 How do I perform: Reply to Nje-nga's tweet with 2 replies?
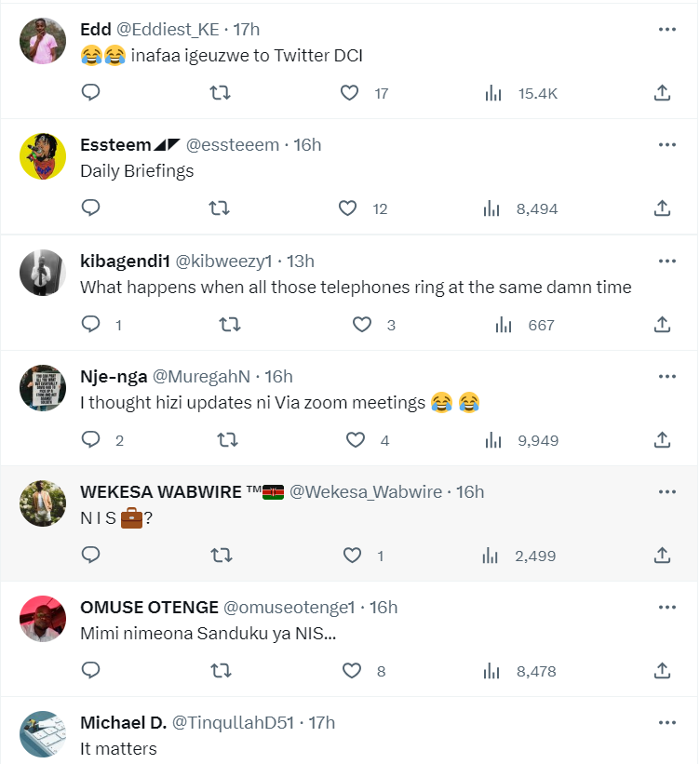90,440
